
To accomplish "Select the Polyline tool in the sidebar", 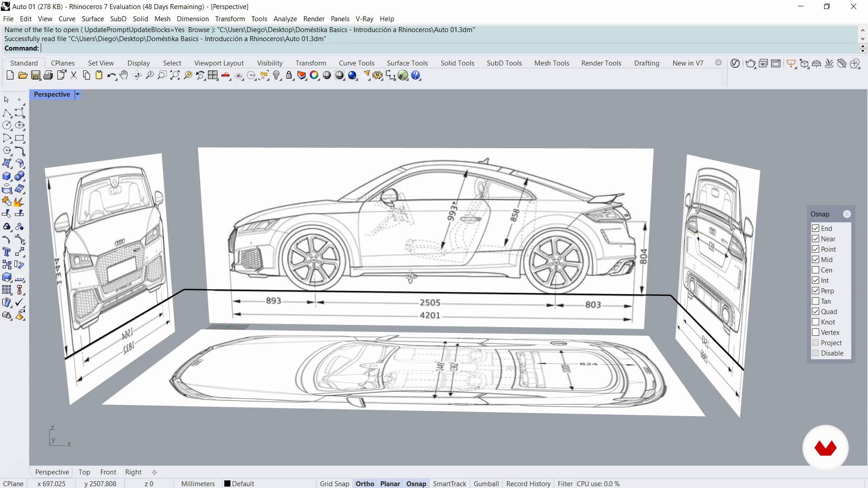I will click(7, 113).
